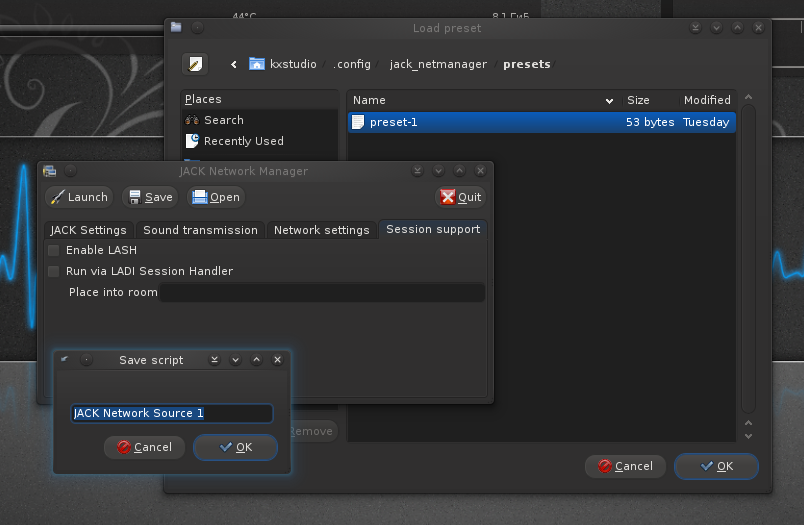Confirm Load preset with OK
Screen dimensions: 804x525
tap(716, 466)
